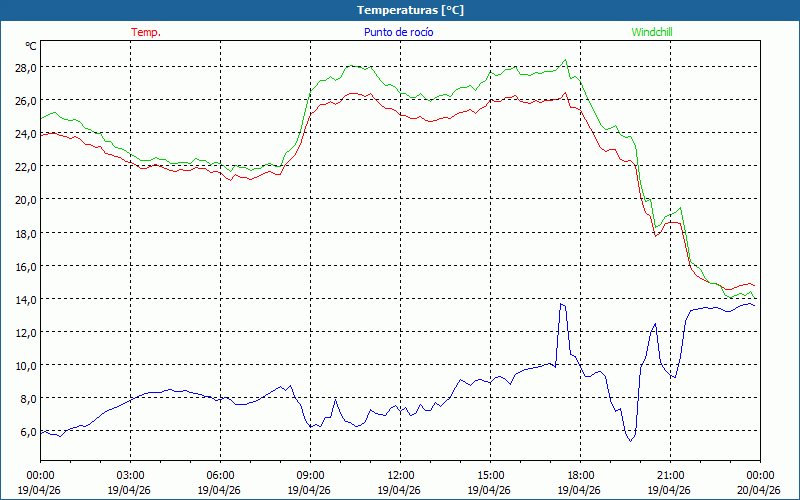Select the red "Temp." legend label
The width and height of the screenshot is (800, 500).
[x=146, y=32]
